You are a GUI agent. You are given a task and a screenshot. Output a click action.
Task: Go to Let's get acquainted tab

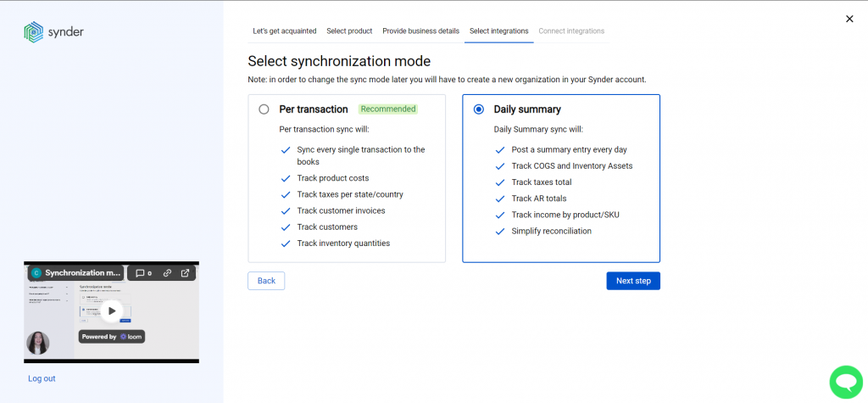(285, 31)
